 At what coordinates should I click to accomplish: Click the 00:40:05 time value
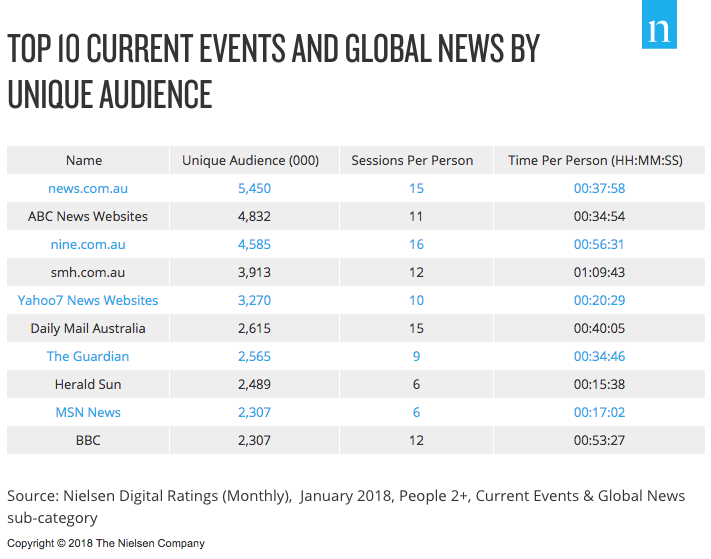tap(599, 329)
